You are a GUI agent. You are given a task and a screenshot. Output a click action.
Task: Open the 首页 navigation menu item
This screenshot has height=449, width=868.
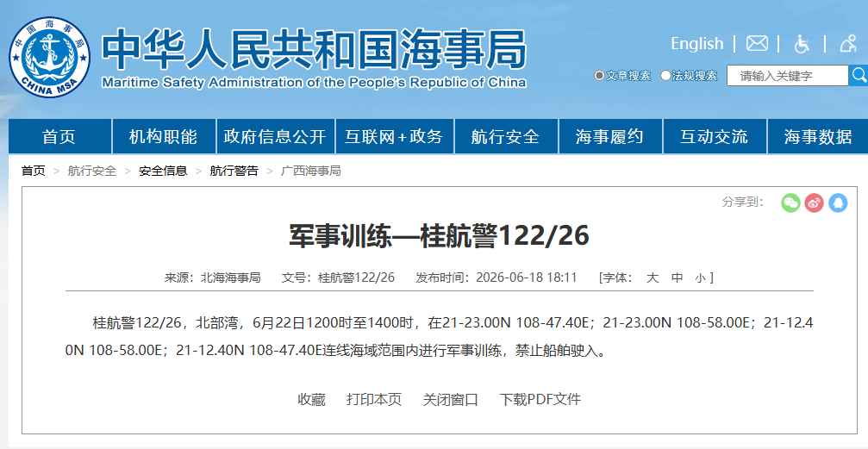coord(59,136)
